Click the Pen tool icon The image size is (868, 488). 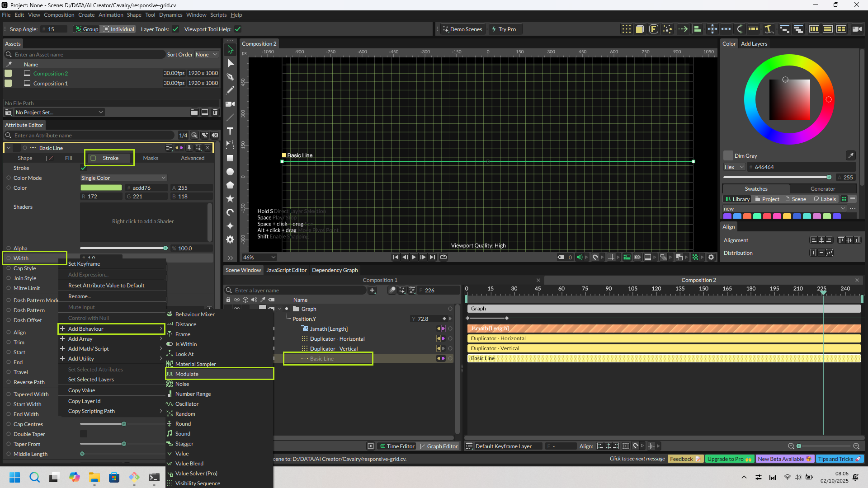pyautogui.click(x=230, y=77)
